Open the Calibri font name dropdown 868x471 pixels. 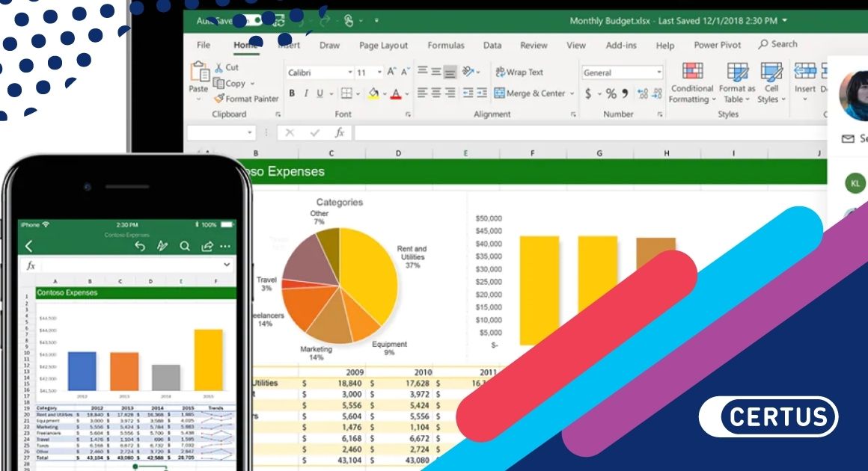(x=350, y=73)
